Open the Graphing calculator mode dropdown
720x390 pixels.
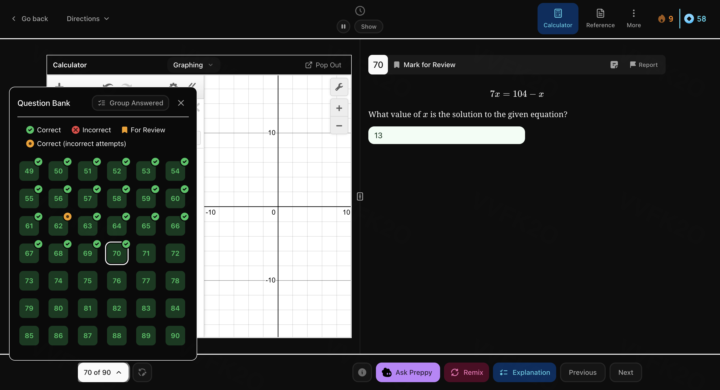193,65
